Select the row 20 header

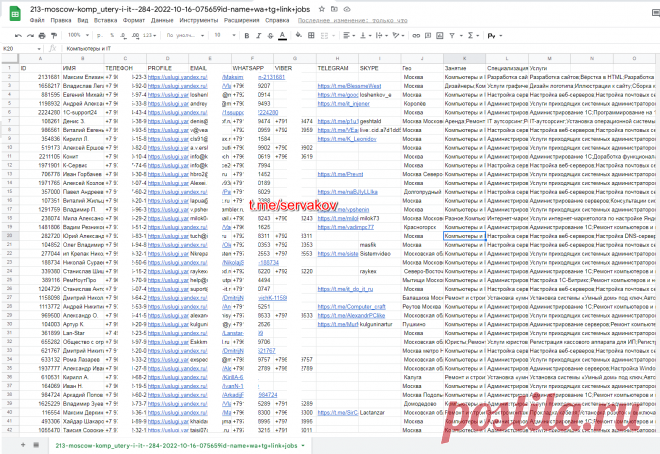coord(10,236)
